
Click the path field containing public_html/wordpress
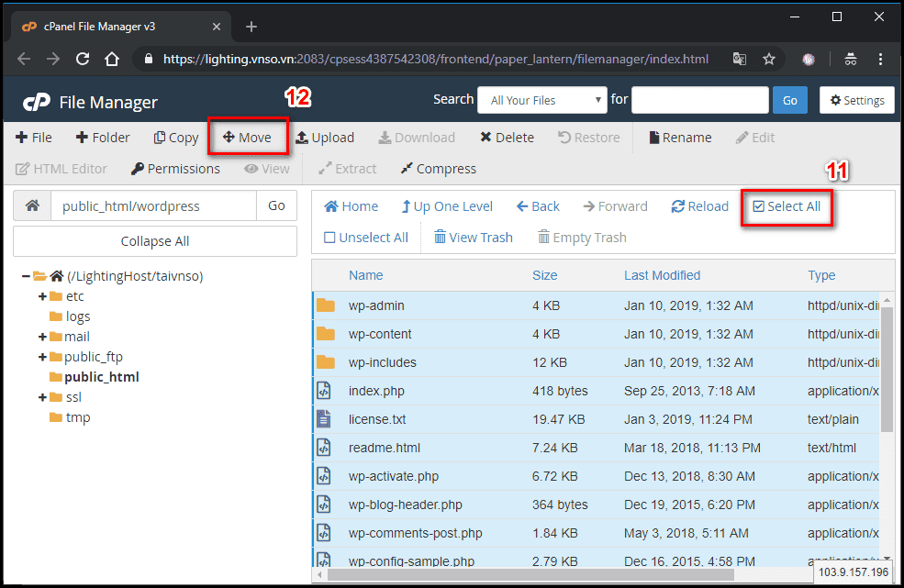[153, 205]
